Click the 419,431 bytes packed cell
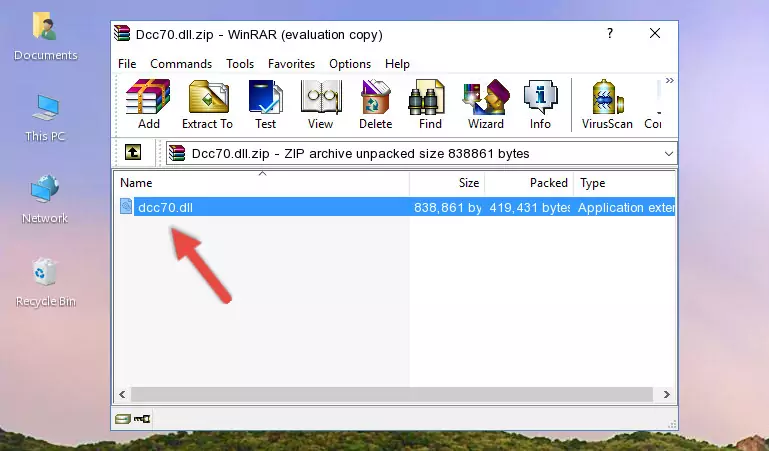This screenshot has width=769, height=451. pyautogui.click(x=530, y=208)
